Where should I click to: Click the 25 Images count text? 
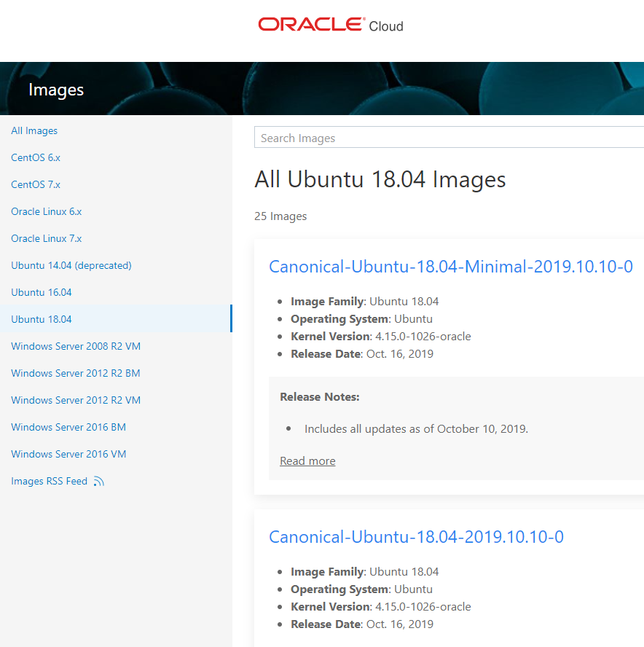click(280, 216)
